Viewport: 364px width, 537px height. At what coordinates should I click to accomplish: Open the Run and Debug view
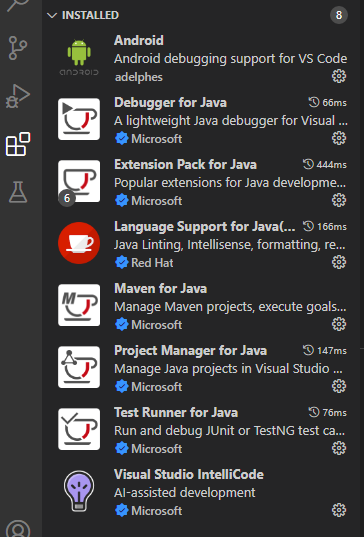(x=17, y=96)
